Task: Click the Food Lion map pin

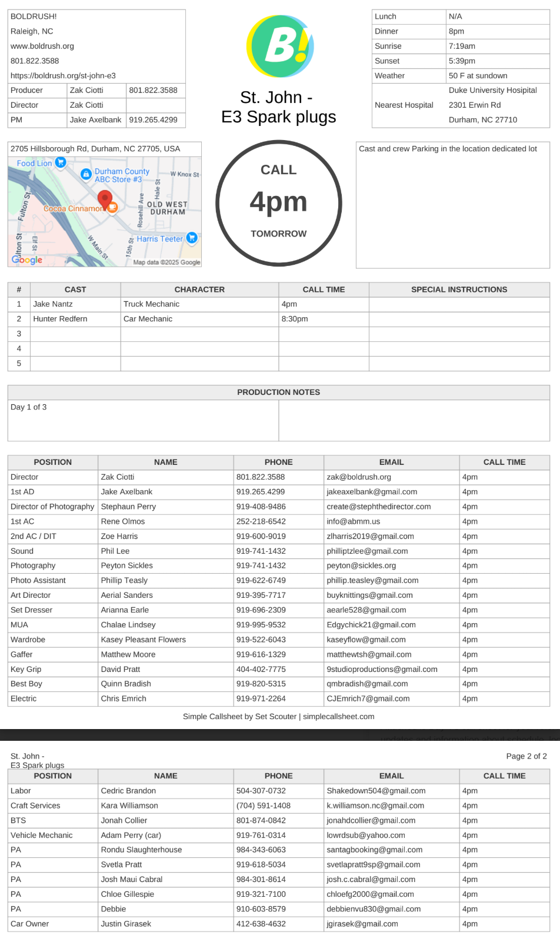Action: (x=61, y=162)
